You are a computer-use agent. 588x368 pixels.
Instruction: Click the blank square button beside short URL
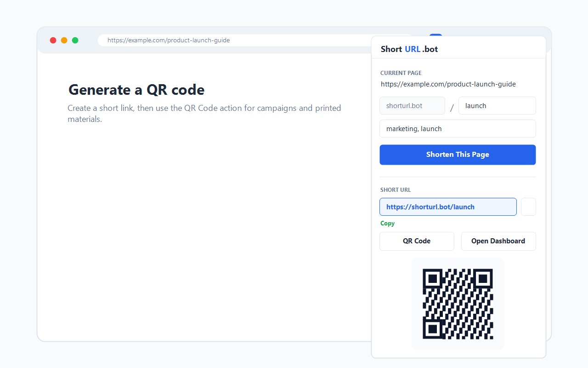click(528, 207)
